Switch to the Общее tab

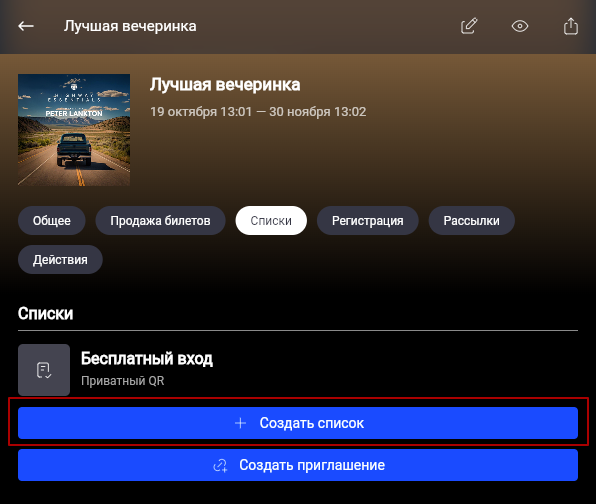click(x=52, y=220)
